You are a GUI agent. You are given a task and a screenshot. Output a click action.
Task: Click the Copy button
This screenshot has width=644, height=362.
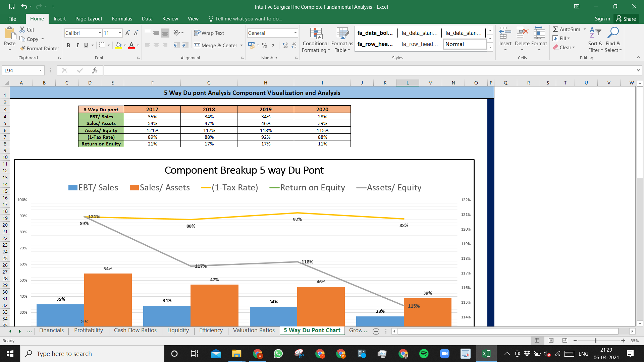click(x=29, y=39)
